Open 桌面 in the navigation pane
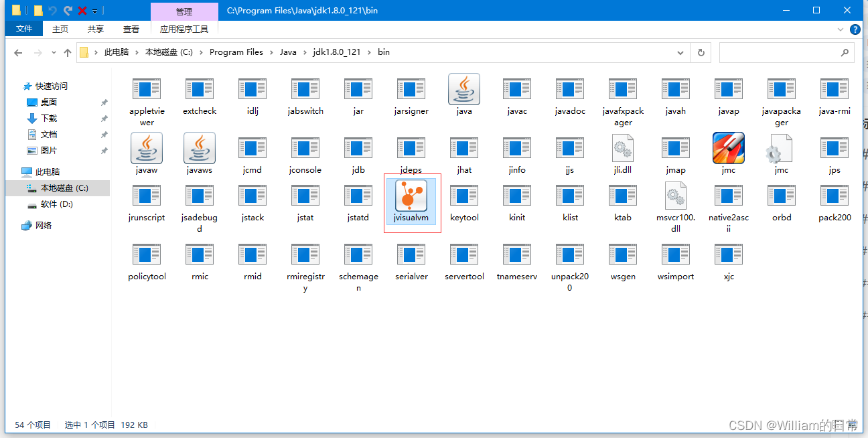The image size is (868, 438). click(49, 102)
